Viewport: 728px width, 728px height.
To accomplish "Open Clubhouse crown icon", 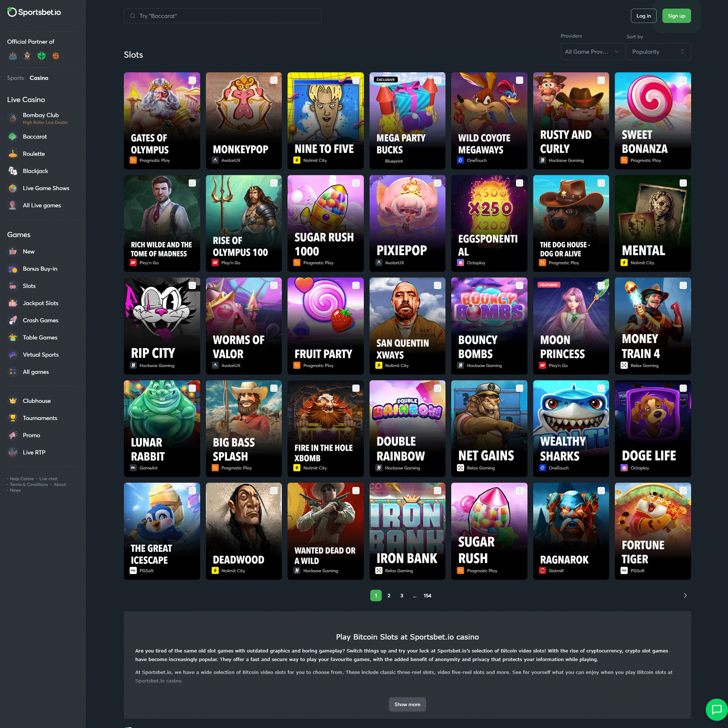I will click(13, 401).
